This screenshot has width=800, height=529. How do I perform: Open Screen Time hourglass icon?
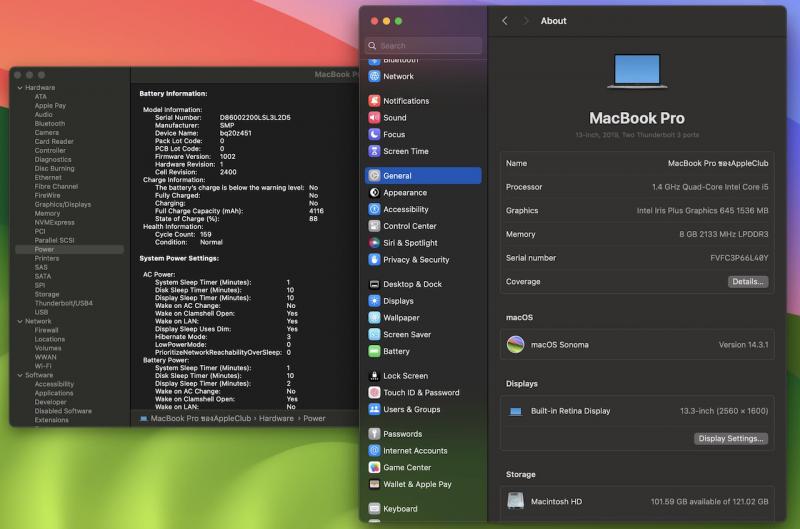[374, 151]
